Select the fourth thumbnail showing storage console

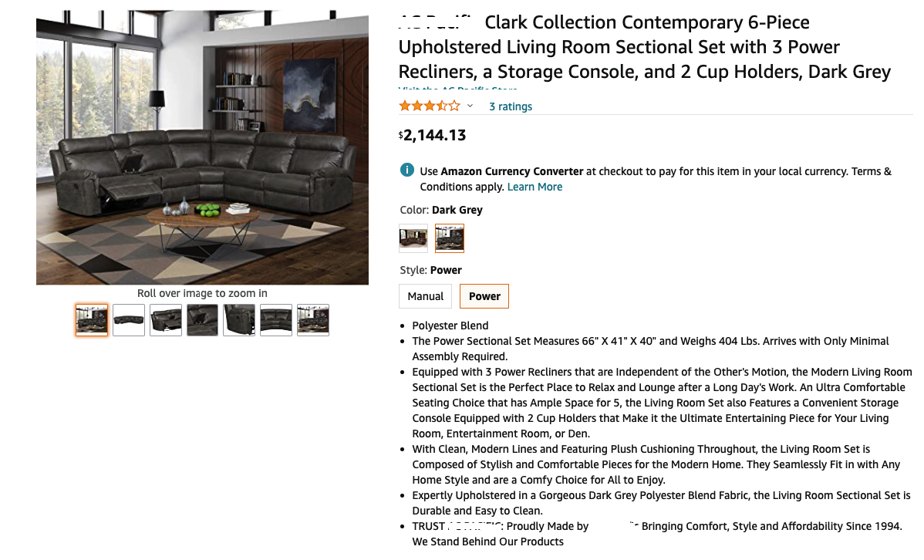pos(203,319)
